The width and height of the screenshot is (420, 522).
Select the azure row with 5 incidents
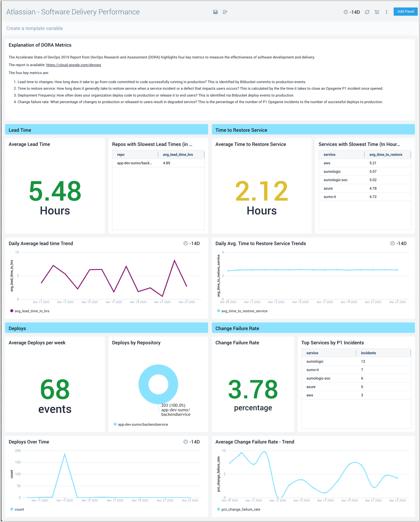click(356, 387)
